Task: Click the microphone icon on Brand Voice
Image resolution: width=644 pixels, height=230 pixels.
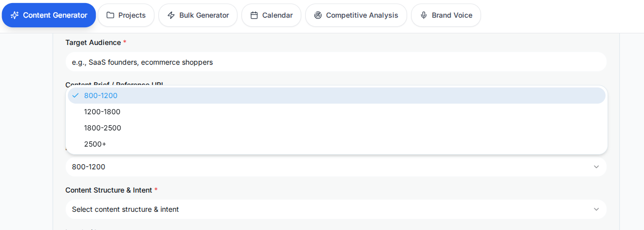Action: (424, 15)
